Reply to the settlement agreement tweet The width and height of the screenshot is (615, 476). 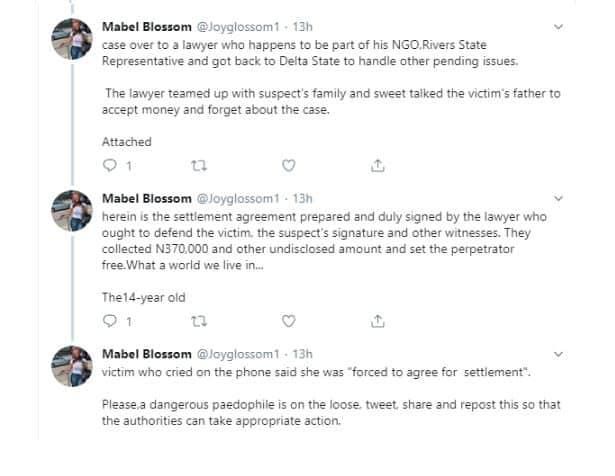point(109,321)
